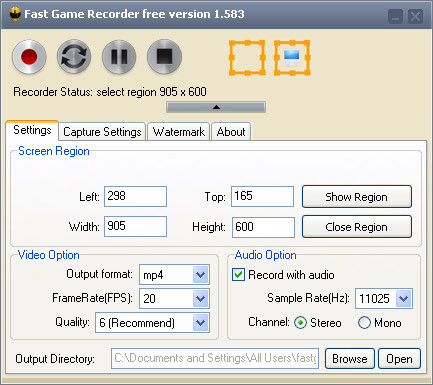Click Open to view output folder
433x385 pixels.
tap(399, 359)
